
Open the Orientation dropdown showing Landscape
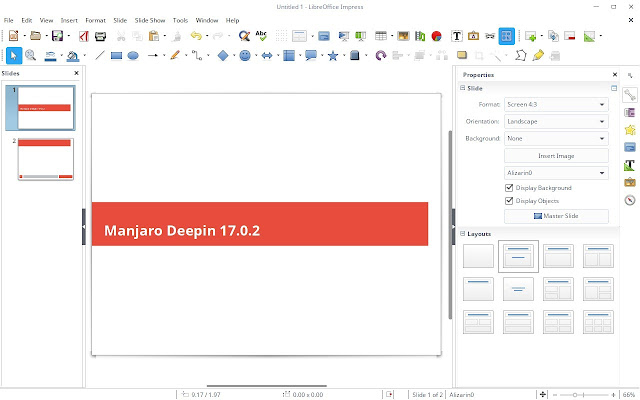(x=556, y=122)
